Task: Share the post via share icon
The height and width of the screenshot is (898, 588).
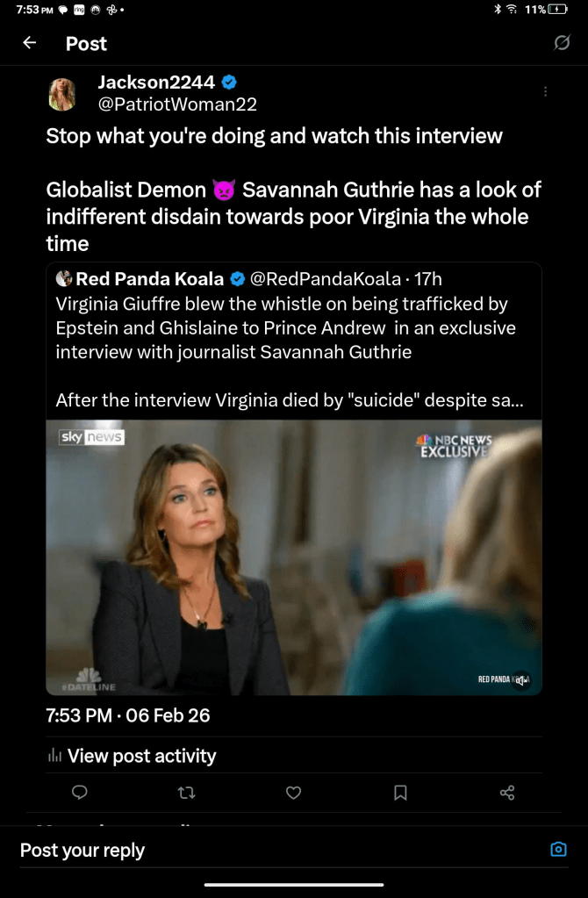Action: (x=507, y=793)
